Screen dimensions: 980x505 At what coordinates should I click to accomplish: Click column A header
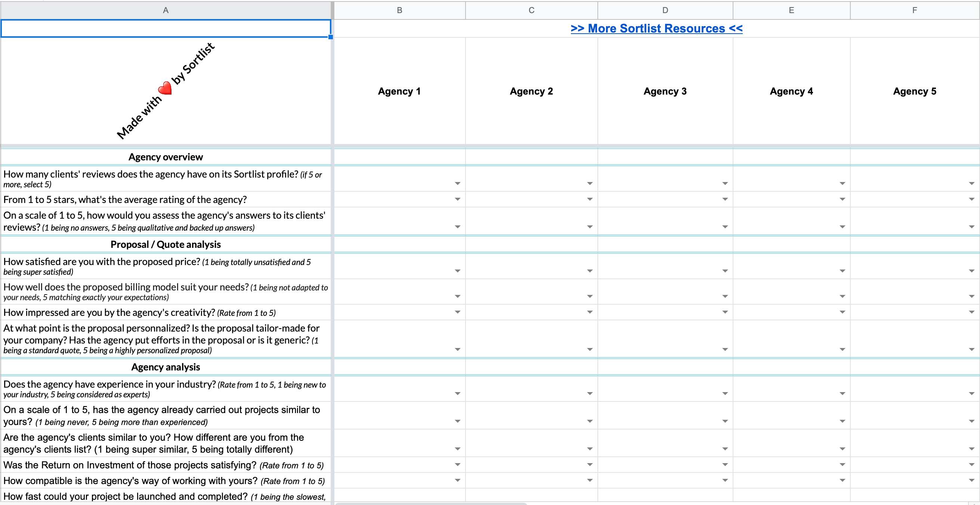pyautogui.click(x=166, y=10)
